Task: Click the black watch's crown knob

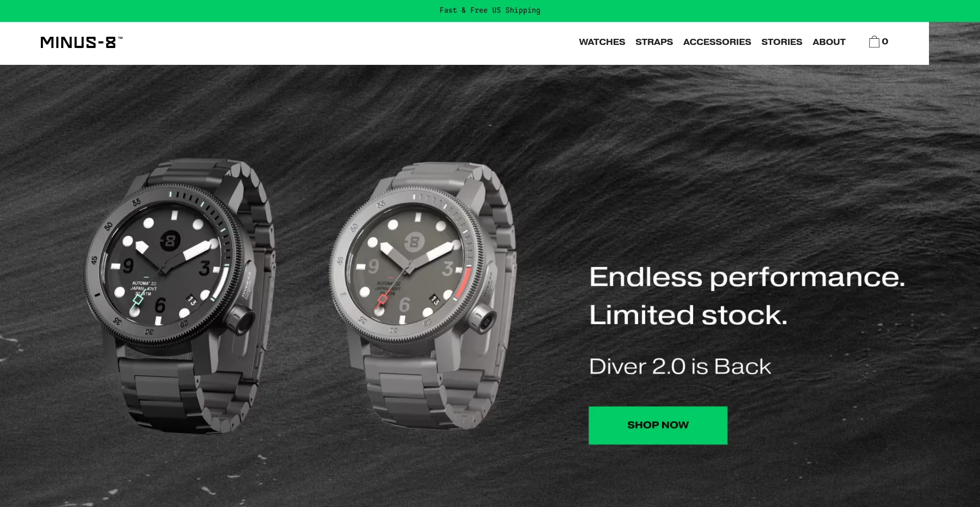Action: [239, 320]
